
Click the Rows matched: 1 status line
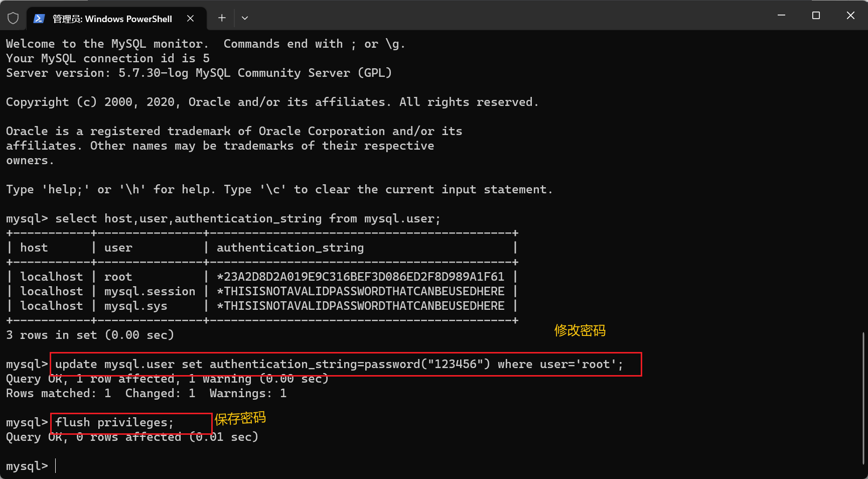pos(145,393)
